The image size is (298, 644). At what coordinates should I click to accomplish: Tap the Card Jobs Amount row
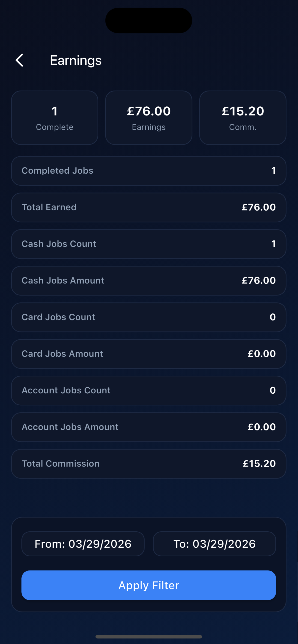(x=149, y=354)
